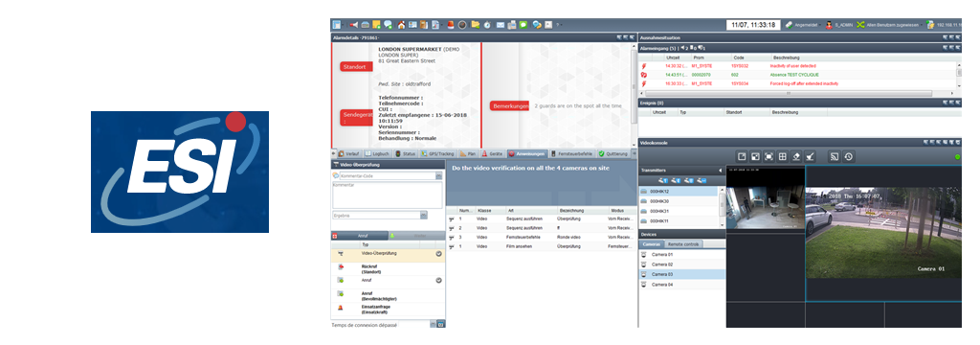Screen dimensions: 980x345
Task: Click the red Standort label button
Action: (x=356, y=66)
